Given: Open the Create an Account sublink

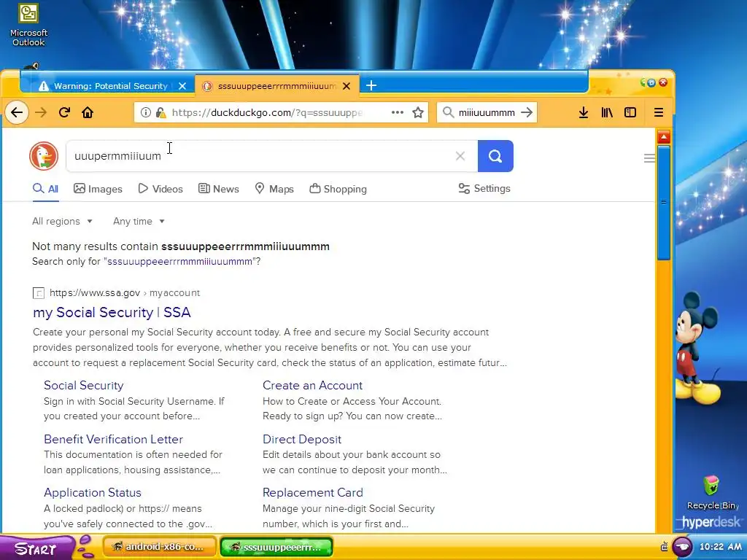Looking at the screenshot, I should click(312, 385).
